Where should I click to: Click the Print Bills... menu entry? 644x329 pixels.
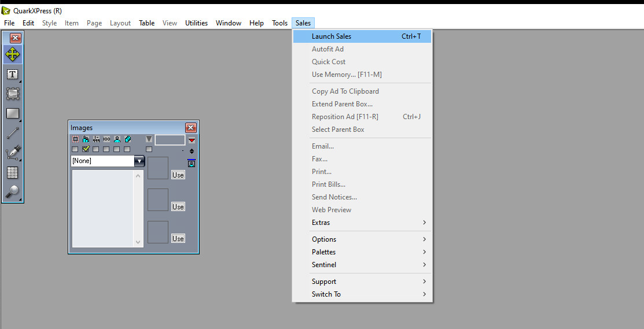coord(362,184)
